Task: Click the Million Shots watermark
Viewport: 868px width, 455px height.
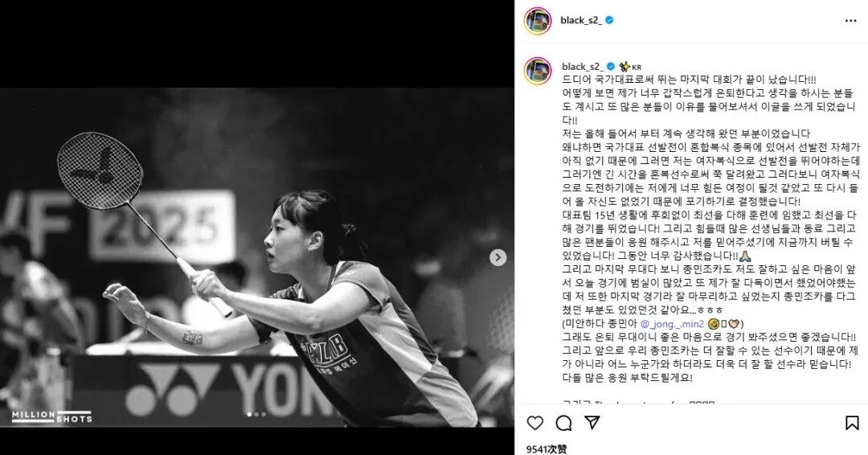Action: pyautogui.click(x=52, y=416)
